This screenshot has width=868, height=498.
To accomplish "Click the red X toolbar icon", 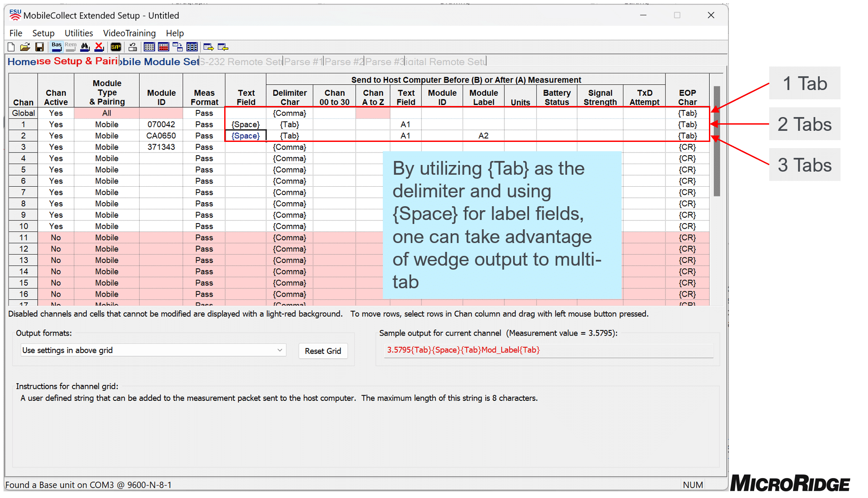I will [99, 47].
